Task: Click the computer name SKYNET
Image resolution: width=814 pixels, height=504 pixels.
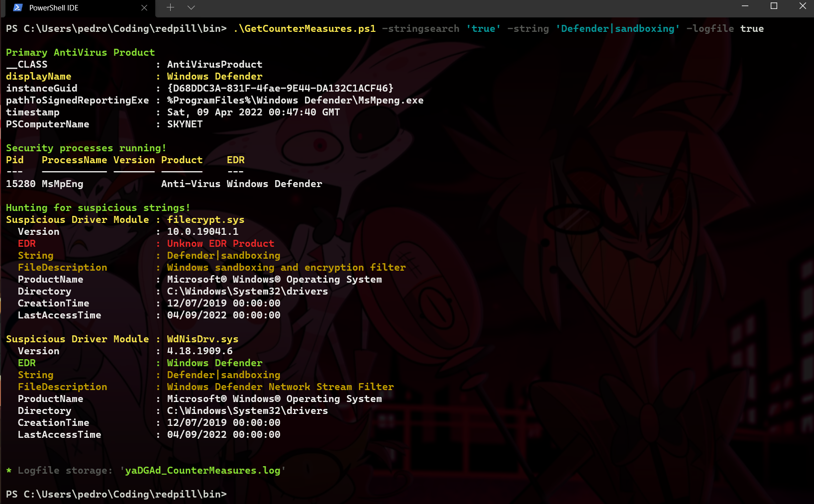Action: [185, 124]
